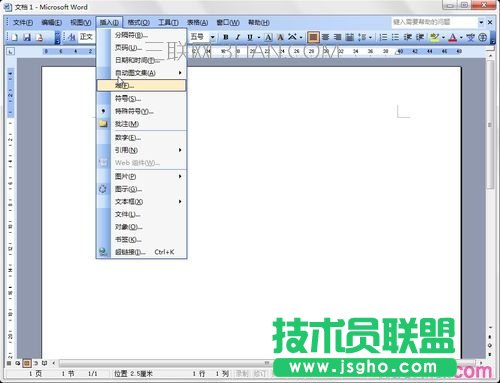
Task: Open Character Scaling dropdown arrow
Action: [301, 37]
